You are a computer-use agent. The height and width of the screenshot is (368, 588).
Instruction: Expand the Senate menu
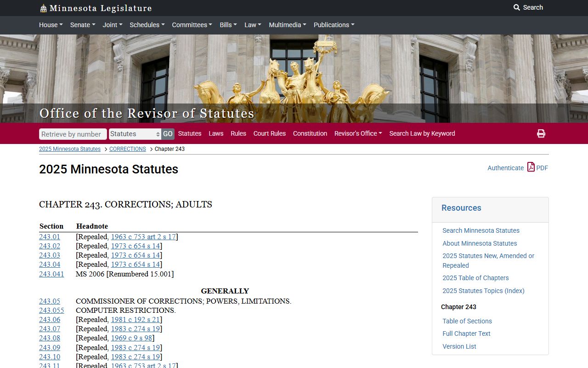click(x=83, y=25)
